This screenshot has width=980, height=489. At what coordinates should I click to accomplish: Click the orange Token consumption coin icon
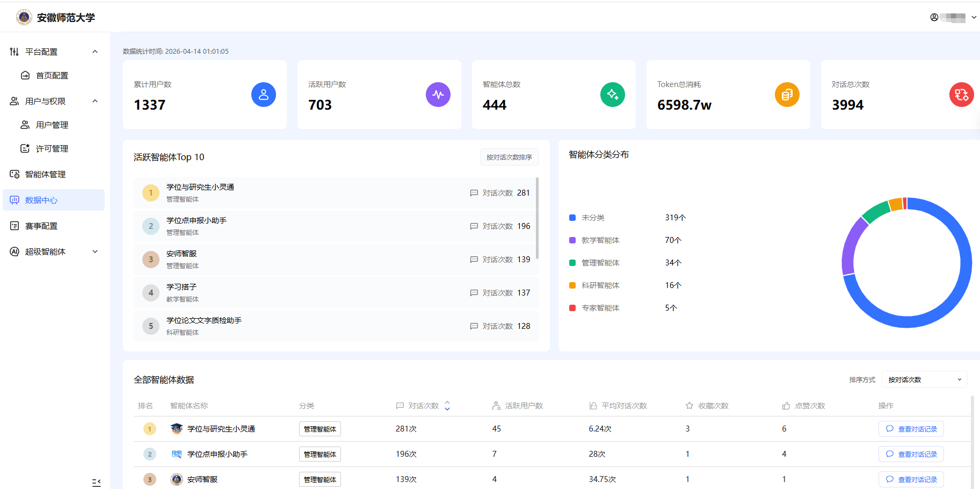(787, 95)
